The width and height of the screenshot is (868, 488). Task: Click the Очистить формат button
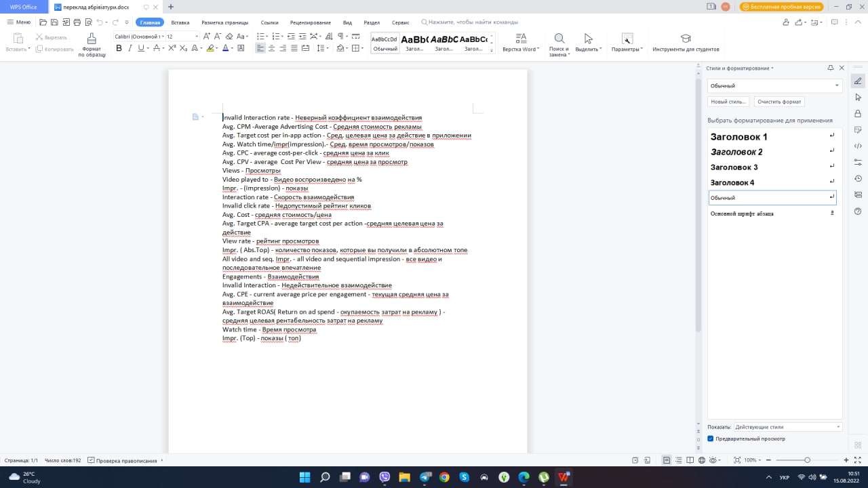779,102
